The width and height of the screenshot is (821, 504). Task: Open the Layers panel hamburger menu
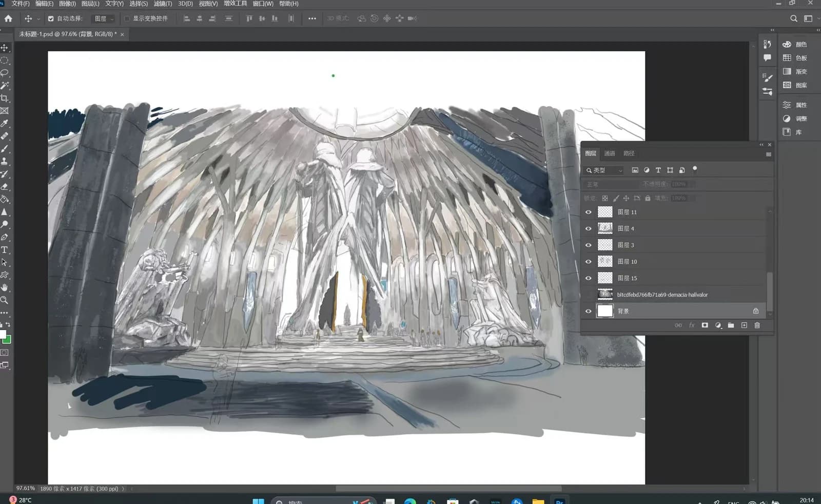point(768,154)
